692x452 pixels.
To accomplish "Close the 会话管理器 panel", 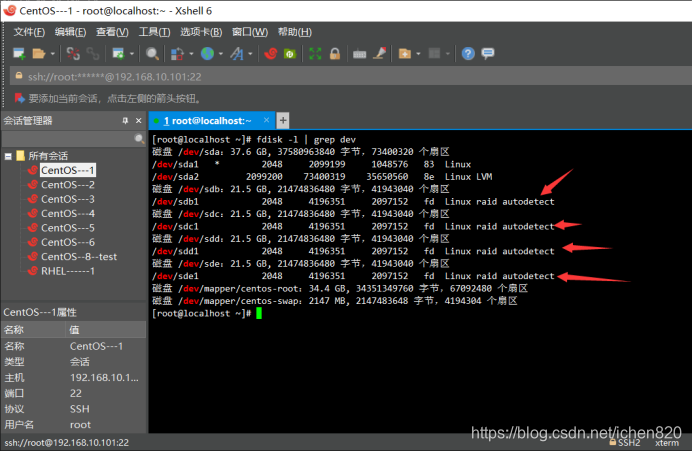I will coord(139,121).
